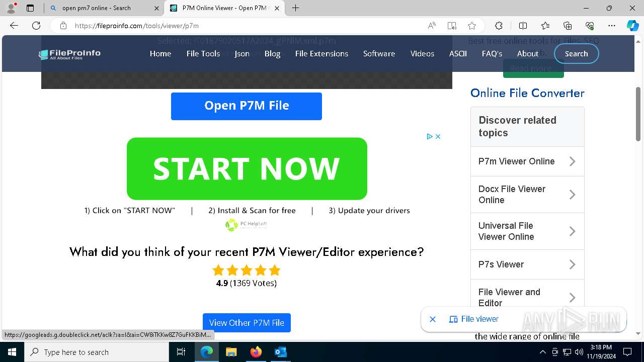Close the open pm7 online Search tab
The width and height of the screenshot is (644, 362).
click(x=156, y=8)
